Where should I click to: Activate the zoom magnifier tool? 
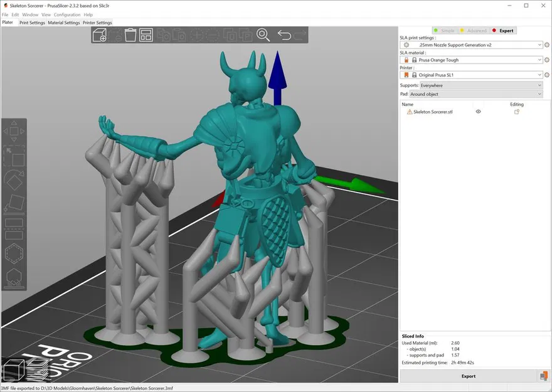coord(263,35)
